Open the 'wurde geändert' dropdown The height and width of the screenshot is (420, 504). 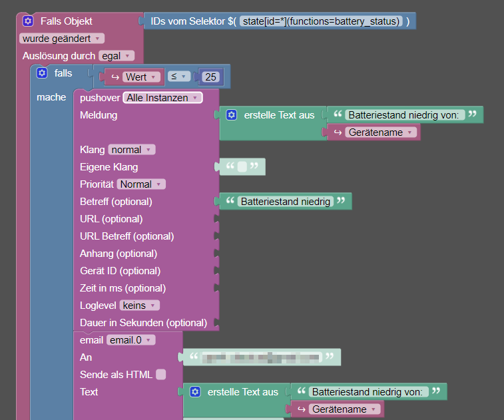click(62, 39)
